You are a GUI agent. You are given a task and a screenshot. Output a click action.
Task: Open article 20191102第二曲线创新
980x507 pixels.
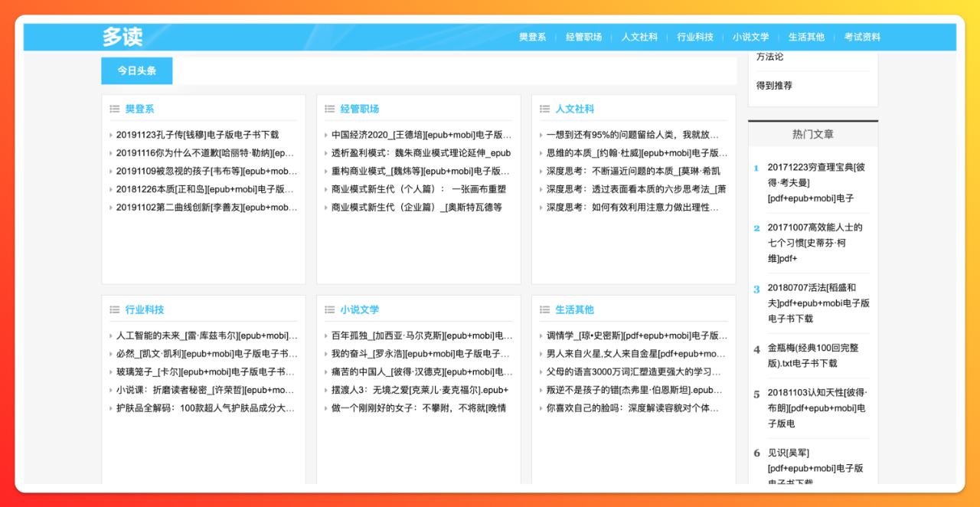click(x=207, y=208)
